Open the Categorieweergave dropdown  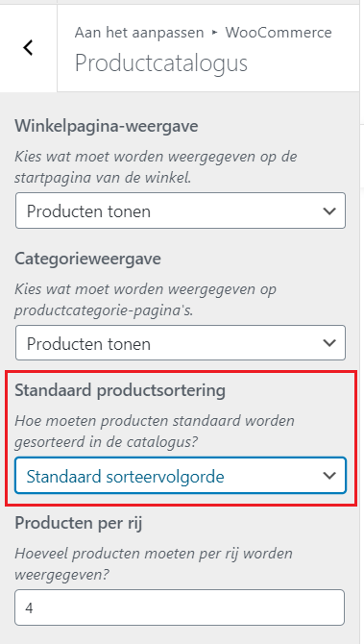pyautogui.click(x=181, y=343)
